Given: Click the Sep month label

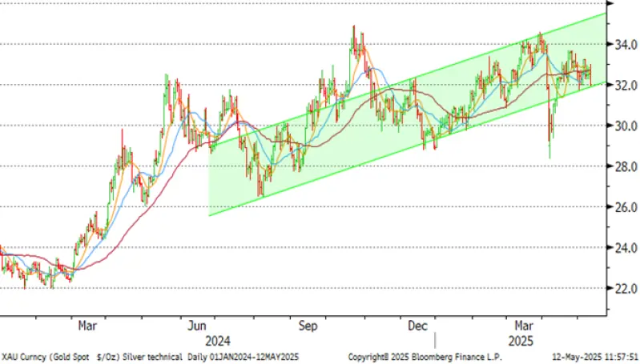Looking at the screenshot, I should click(308, 326).
